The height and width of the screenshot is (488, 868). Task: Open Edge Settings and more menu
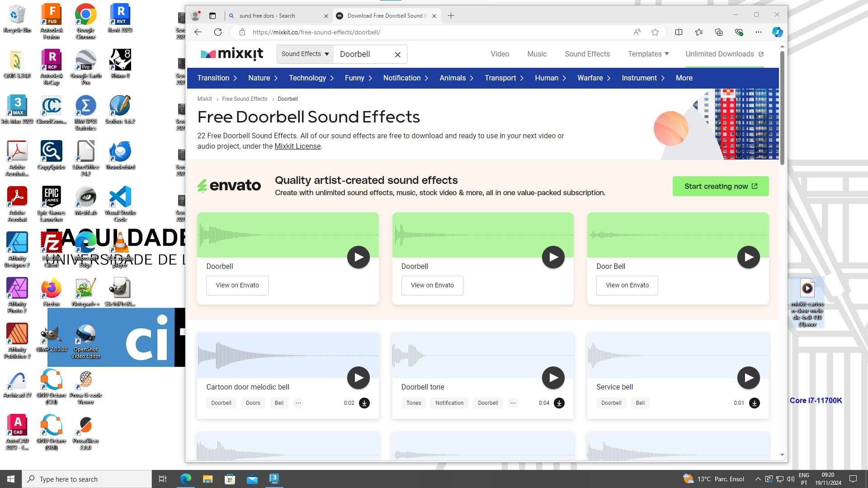coord(759,32)
